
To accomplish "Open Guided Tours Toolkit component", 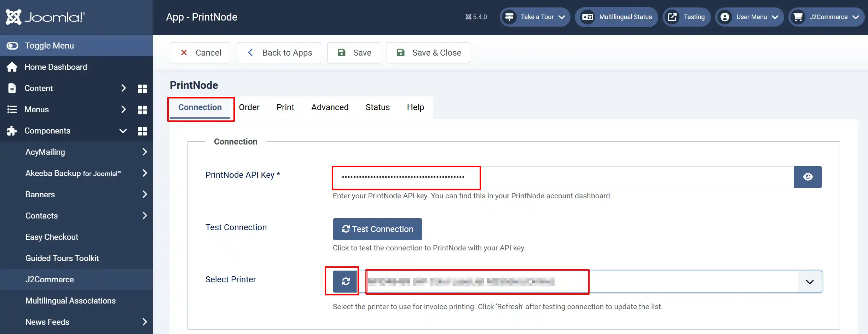I will pyautogui.click(x=62, y=258).
